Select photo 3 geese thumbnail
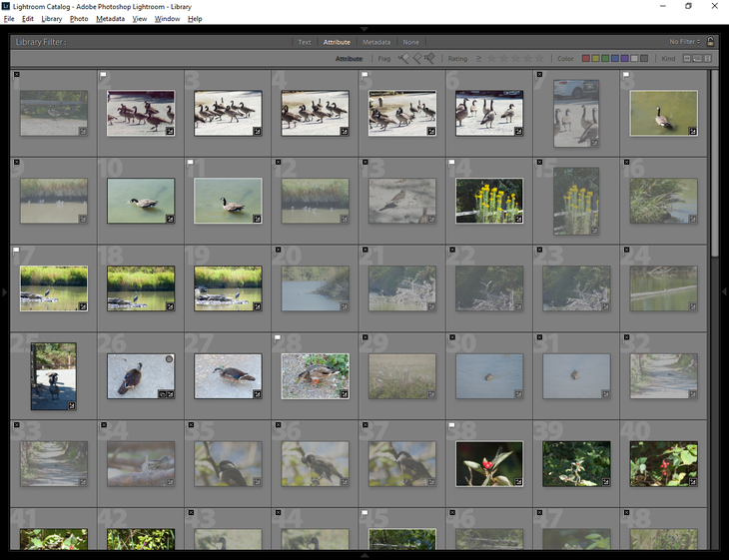The image size is (729, 560). (228, 113)
